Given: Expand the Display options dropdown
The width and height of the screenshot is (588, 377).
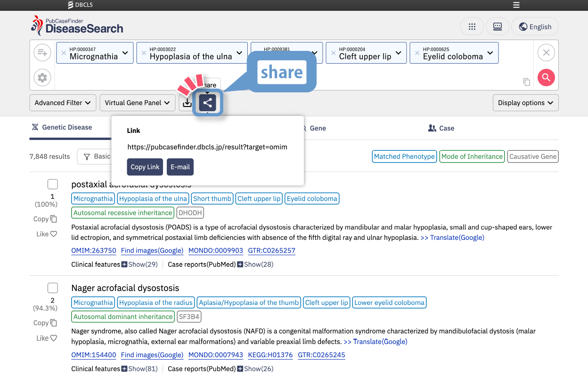Looking at the screenshot, I should [x=525, y=103].
